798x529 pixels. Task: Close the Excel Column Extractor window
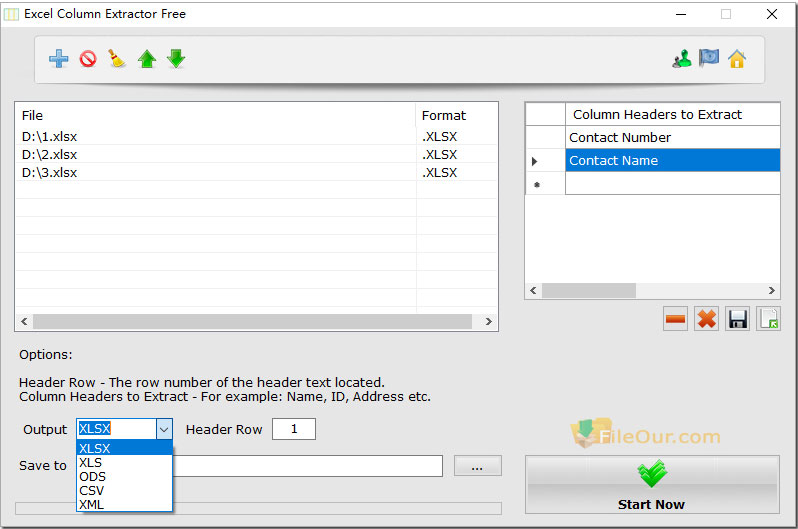(x=772, y=14)
